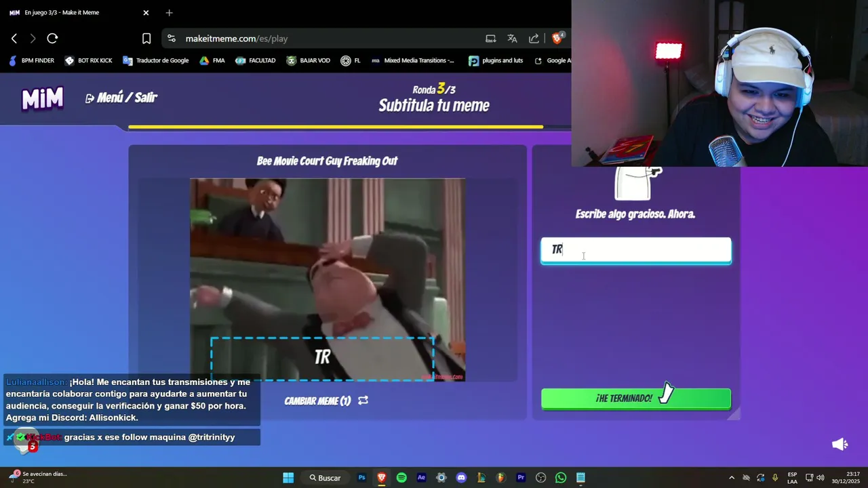Open the ESP LAA language switcher
Screen dimensions: 868x488
[792, 478]
